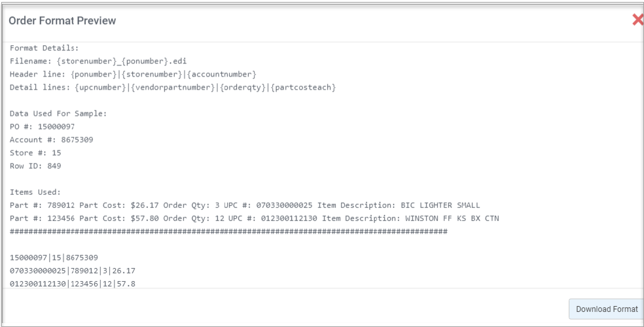The image size is (644, 327).
Task: Select the Items Used heading
Action: pyautogui.click(x=35, y=192)
